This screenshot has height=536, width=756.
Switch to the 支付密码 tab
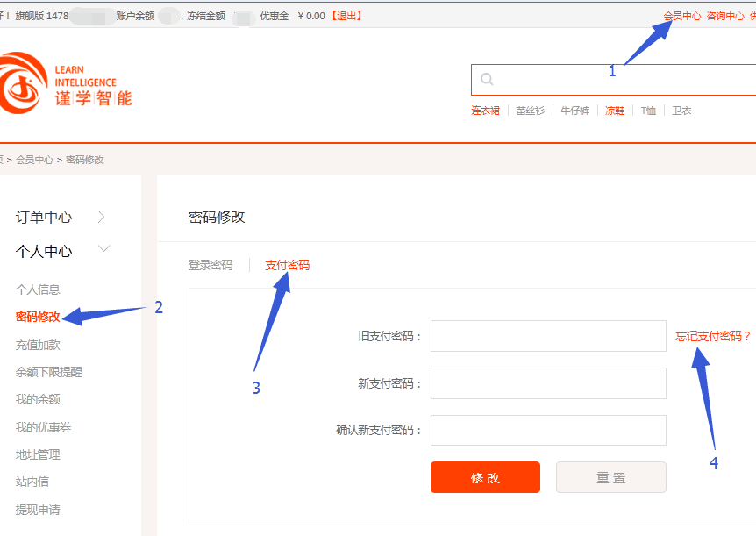[287, 265]
